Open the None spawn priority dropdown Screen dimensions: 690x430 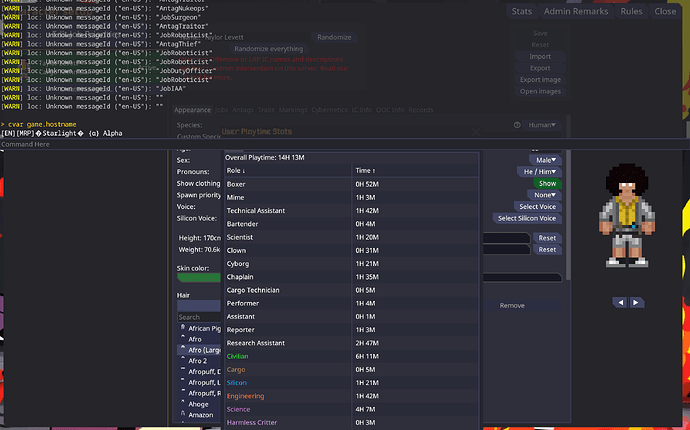pos(545,195)
